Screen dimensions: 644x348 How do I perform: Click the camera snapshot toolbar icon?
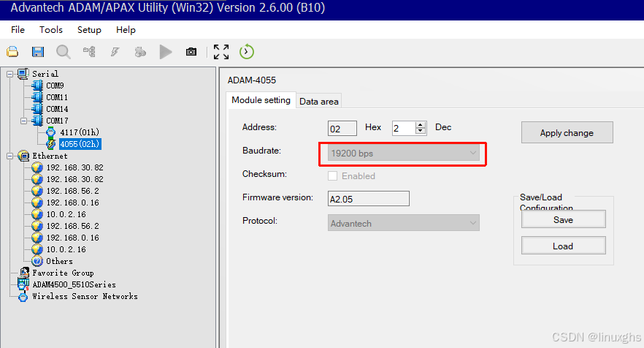coord(191,52)
